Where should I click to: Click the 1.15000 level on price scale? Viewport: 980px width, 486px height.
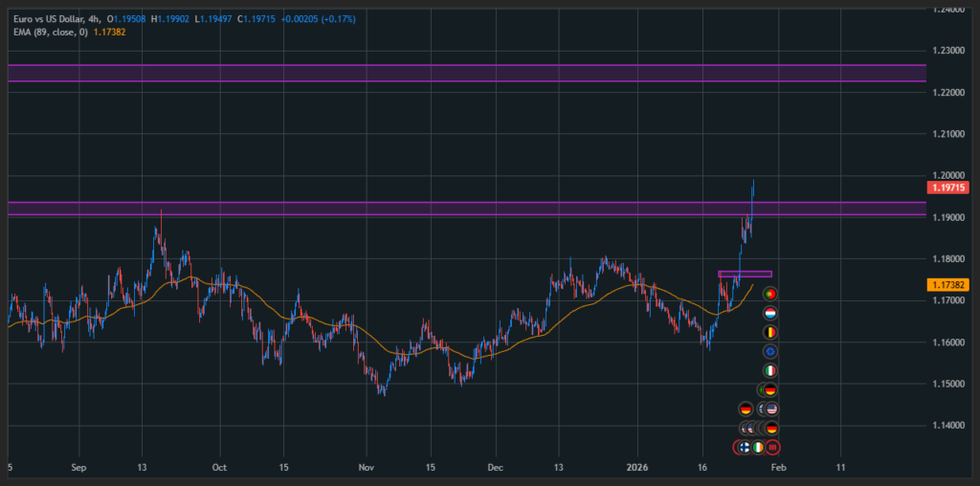pyautogui.click(x=947, y=384)
